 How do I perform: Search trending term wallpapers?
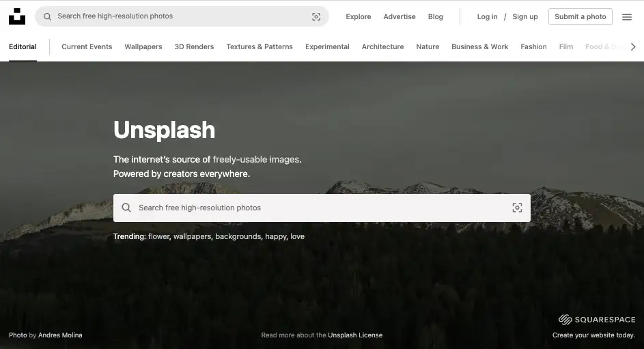point(192,236)
